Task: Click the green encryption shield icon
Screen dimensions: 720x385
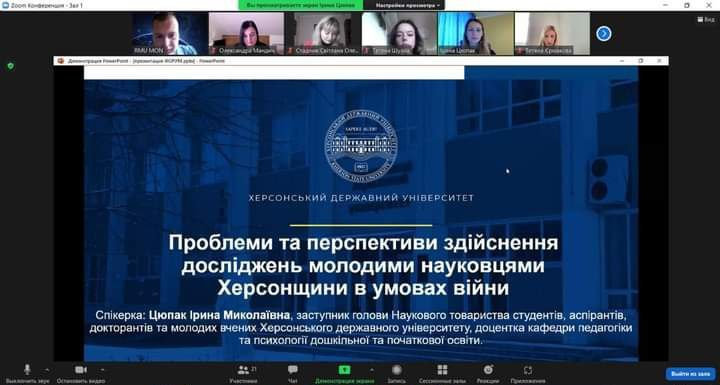Action: tap(11, 66)
